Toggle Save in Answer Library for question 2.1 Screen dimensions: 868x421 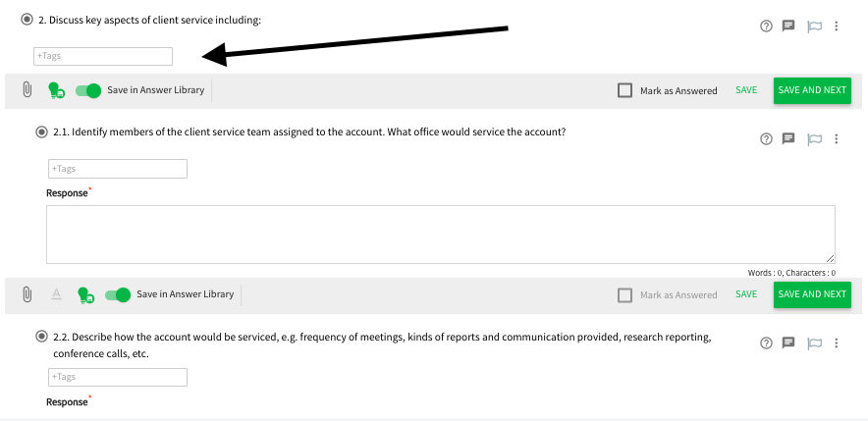point(118,294)
